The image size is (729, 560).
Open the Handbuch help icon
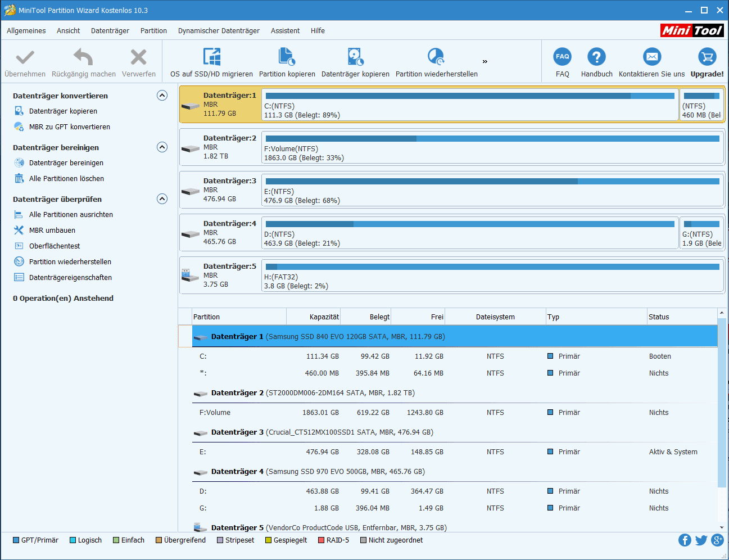coord(596,56)
